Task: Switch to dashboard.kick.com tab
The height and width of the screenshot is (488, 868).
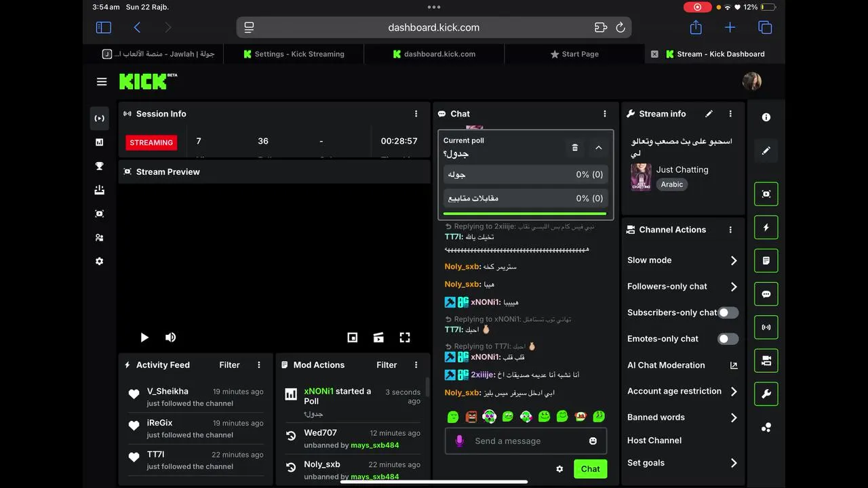Action: (x=434, y=54)
